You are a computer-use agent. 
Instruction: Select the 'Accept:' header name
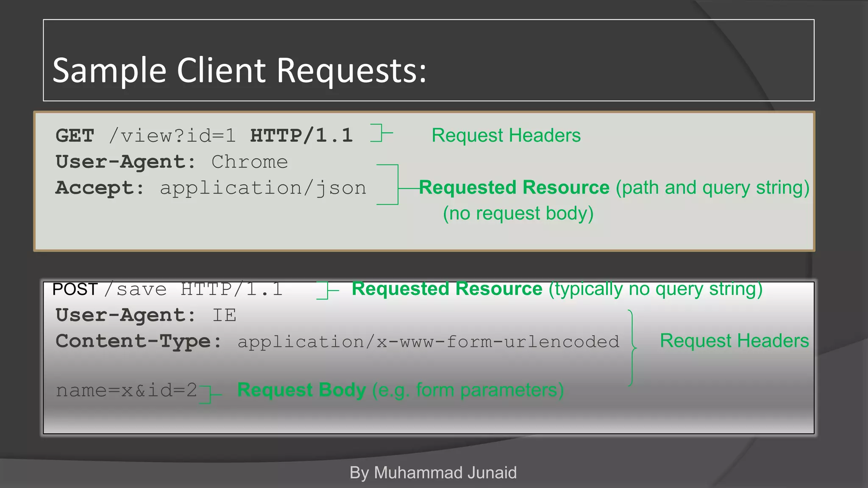coord(100,188)
